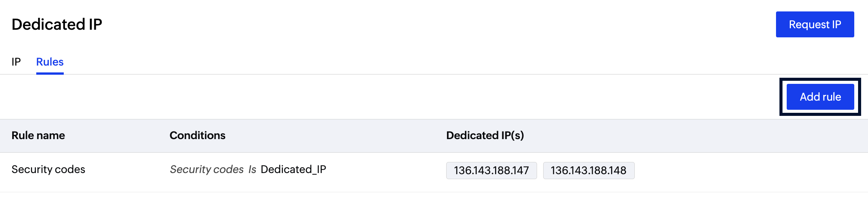Click the Is operator in the condition
The width and height of the screenshot is (868, 202).
click(x=252, y=169)
